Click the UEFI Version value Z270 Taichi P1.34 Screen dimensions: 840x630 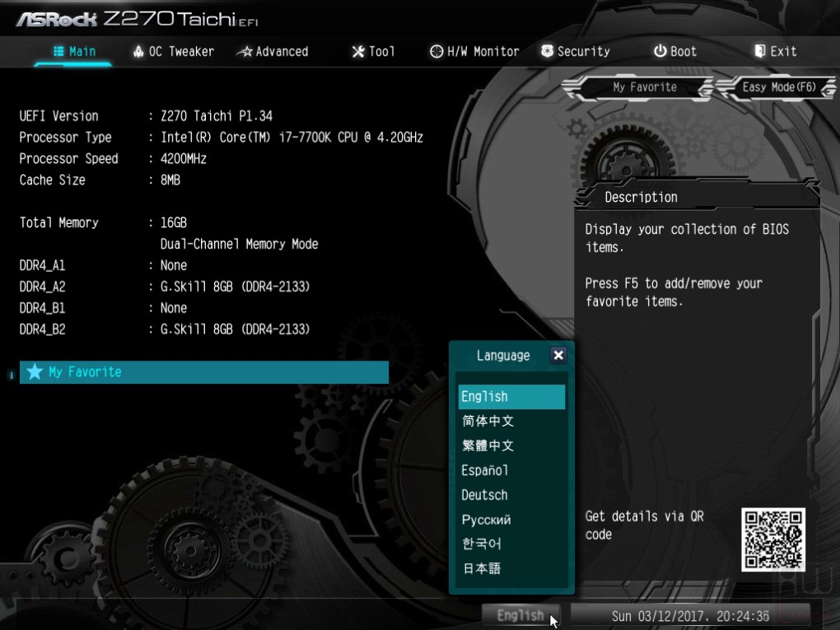click(217, 116)
